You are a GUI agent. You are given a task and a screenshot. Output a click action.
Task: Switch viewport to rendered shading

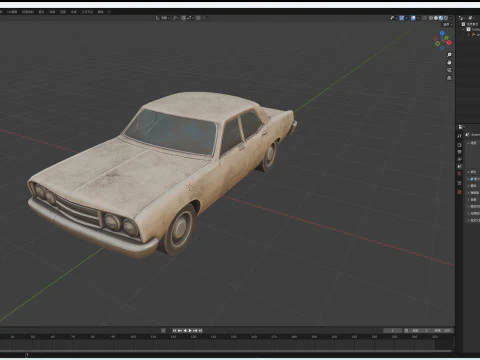(446, 18)
